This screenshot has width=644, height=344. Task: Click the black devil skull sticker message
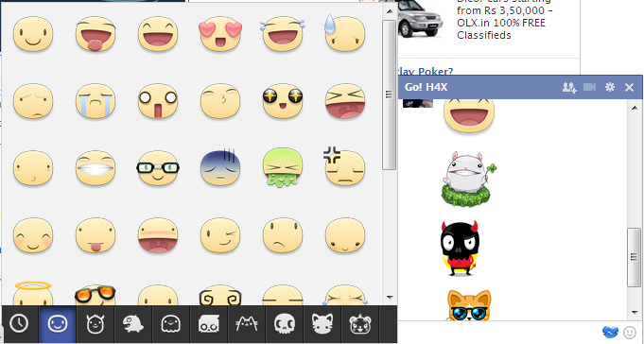(460, 249)
